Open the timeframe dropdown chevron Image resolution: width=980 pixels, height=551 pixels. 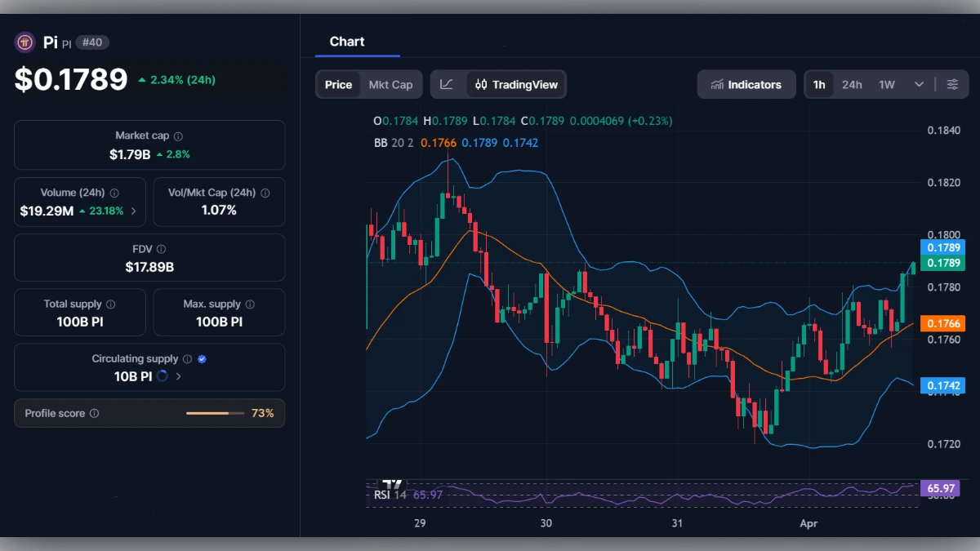click(918, 84)
